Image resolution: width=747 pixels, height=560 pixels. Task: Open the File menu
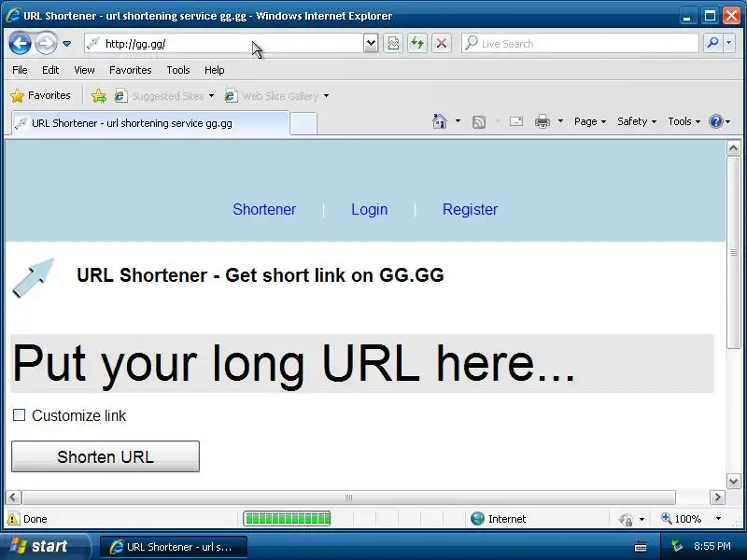(20, 70)
